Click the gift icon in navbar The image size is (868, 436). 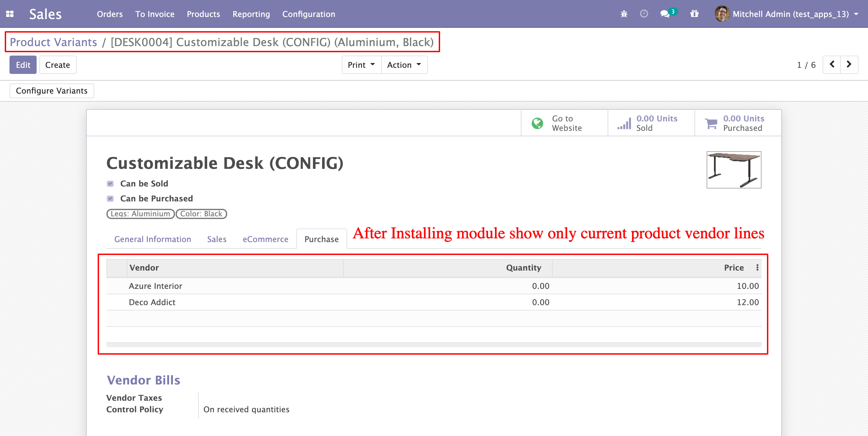[694, 14]
